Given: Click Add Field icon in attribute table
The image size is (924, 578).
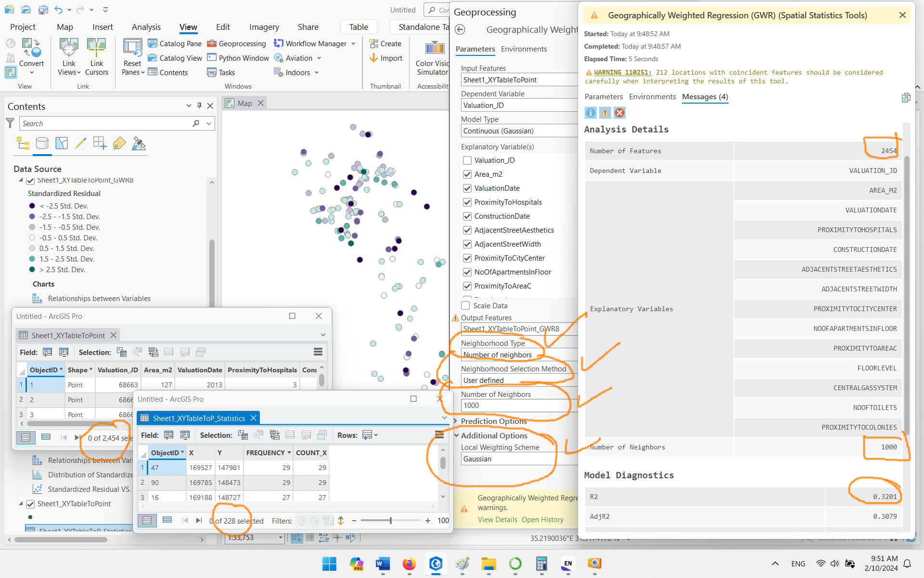Looking at the screenshot, I should pyautogui.click(x=47, y=352).
